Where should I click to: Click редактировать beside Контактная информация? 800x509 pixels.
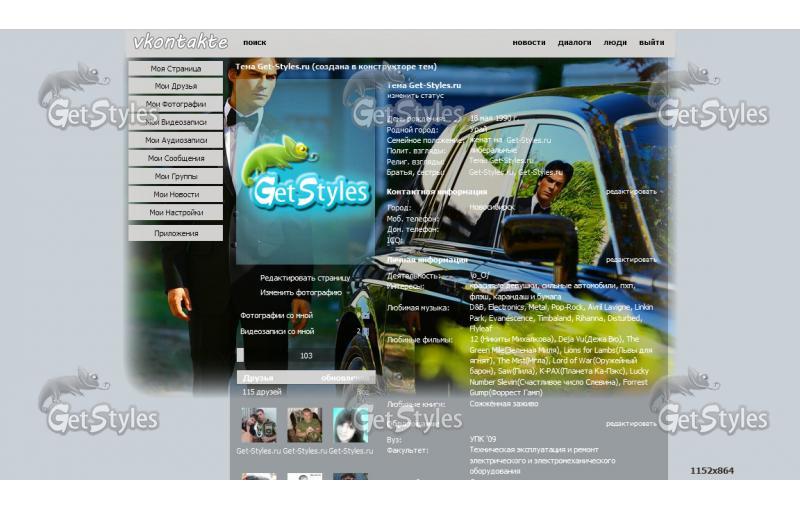(631, 192)
